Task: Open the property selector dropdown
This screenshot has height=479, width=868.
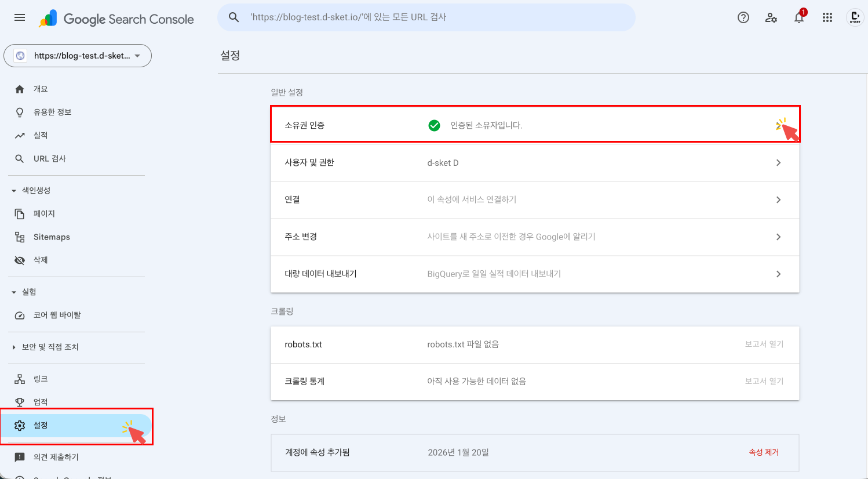Action: tap(78, 56)
